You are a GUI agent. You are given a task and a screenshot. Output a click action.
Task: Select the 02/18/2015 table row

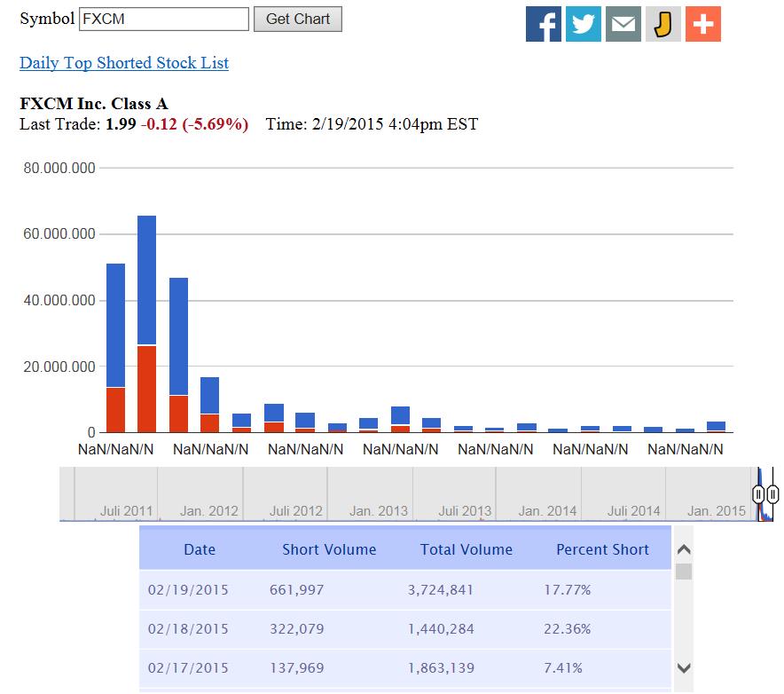click(399, 629)
